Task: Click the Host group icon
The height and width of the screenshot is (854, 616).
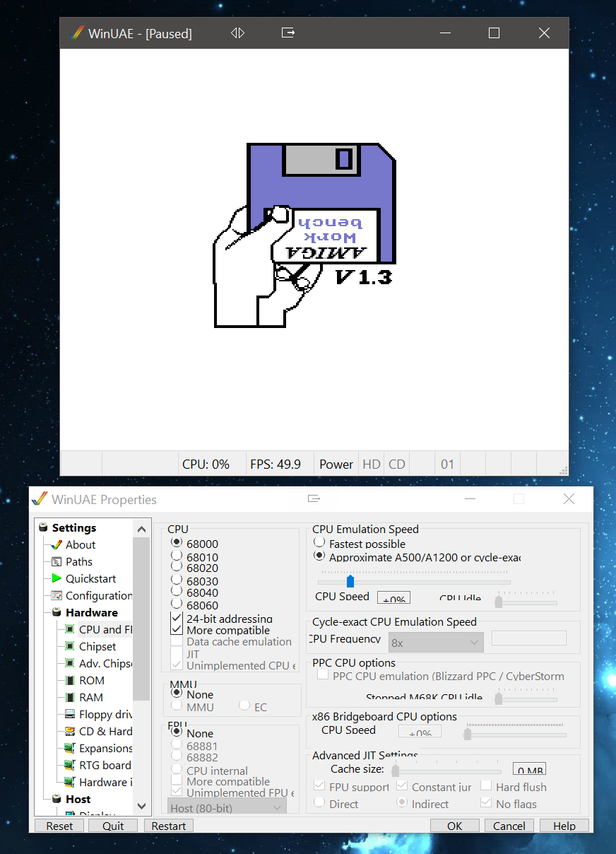Action: click(57, 799)
